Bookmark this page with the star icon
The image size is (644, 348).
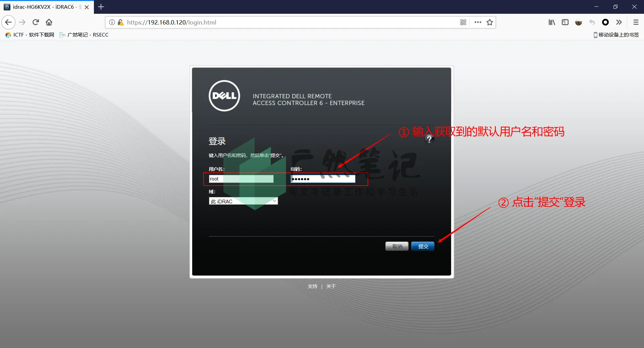(x=490, y=22)
